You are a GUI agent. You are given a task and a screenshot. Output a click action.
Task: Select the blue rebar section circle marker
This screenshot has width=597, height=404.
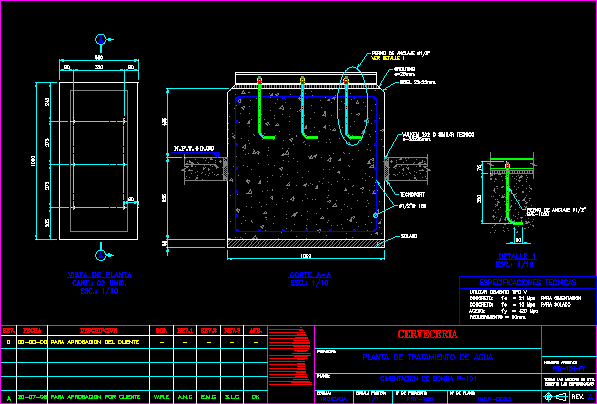pos(375,216)
